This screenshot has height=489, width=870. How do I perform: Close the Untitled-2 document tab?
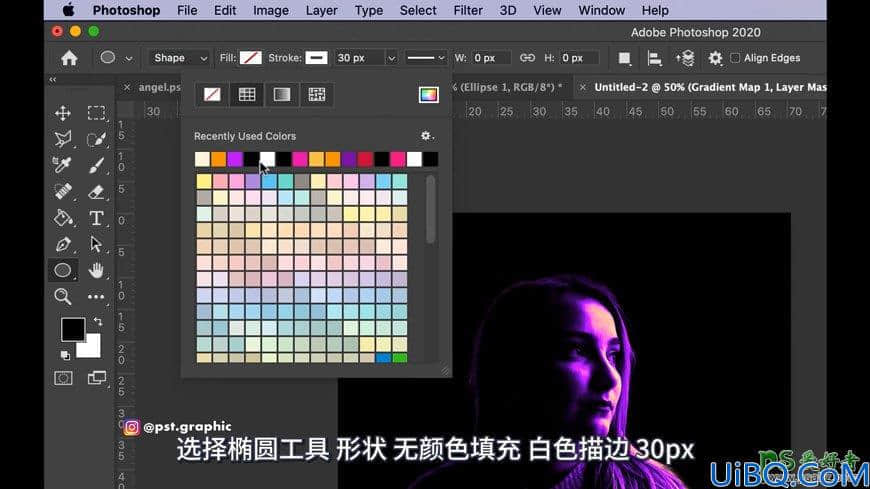pyautogui.click(x=583, y=87)
